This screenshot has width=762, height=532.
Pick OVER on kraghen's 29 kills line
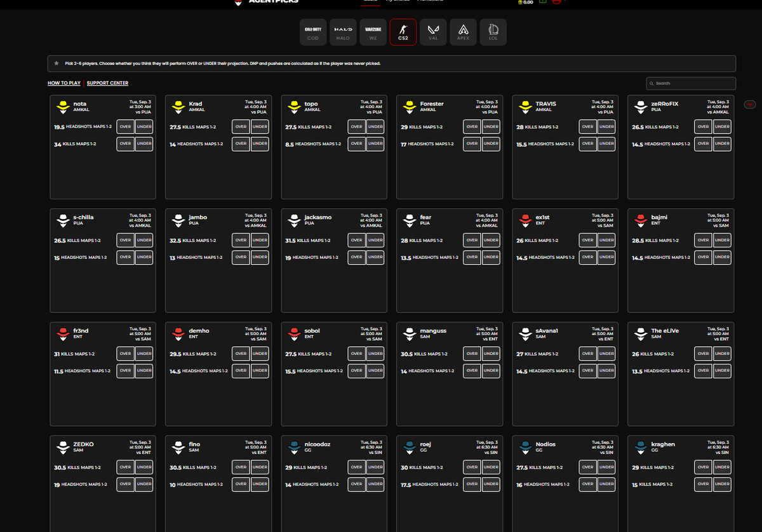click(x=703, y=467)
